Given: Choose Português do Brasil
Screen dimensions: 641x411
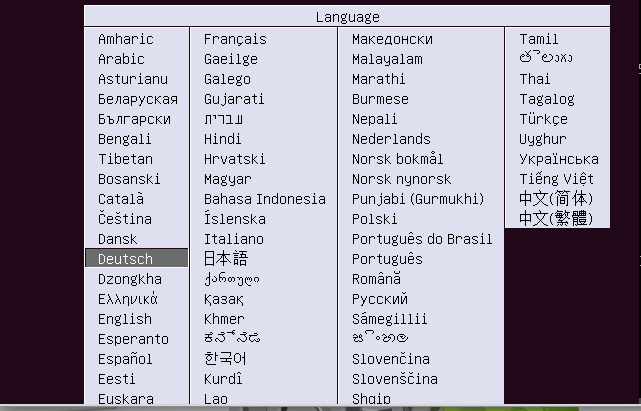Looking at the screenshot, I should click(x=422, y=239).
